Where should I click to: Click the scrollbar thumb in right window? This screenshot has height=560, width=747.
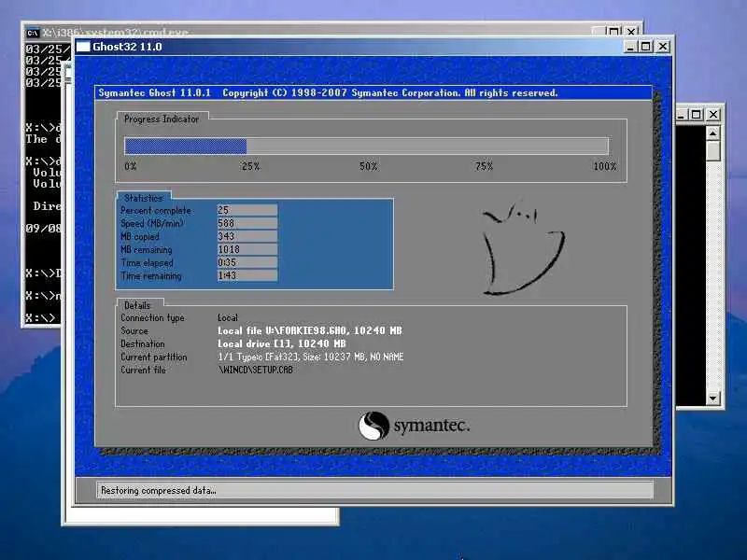coord(712,151)
